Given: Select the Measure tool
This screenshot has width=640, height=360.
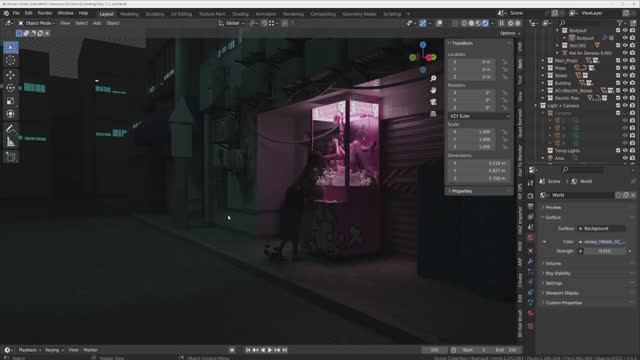Looking at the screenshot, I should pyautogui.click(x=11, y=142).
